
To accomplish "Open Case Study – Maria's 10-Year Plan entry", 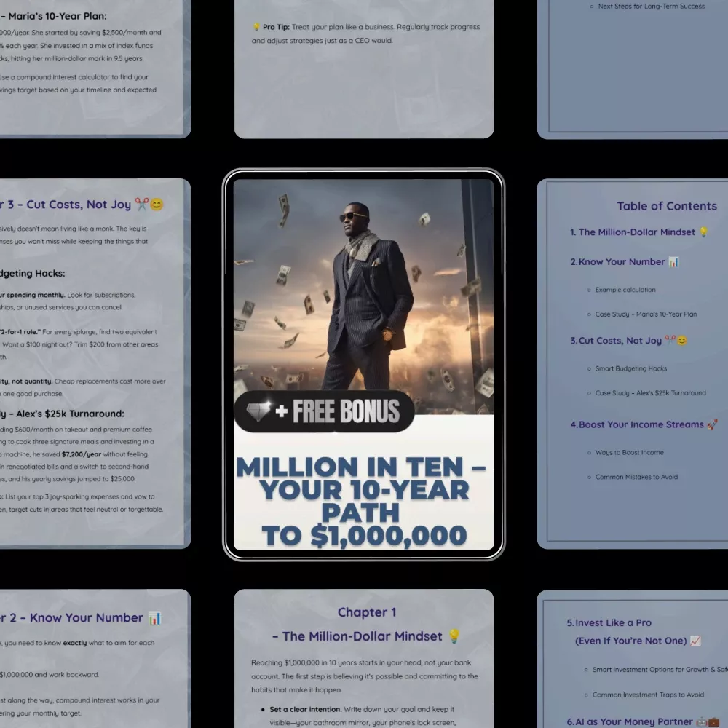I will 646,314.
